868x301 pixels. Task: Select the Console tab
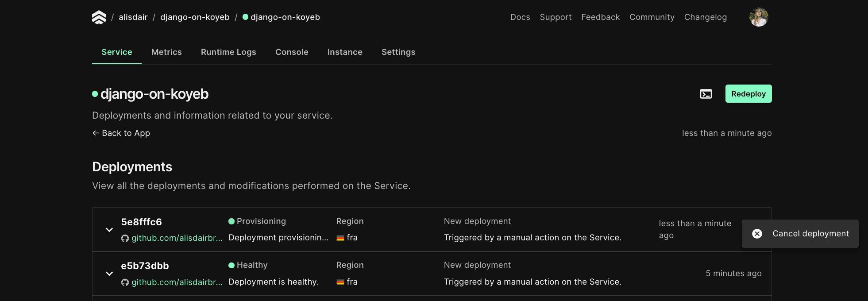[292, 52]
